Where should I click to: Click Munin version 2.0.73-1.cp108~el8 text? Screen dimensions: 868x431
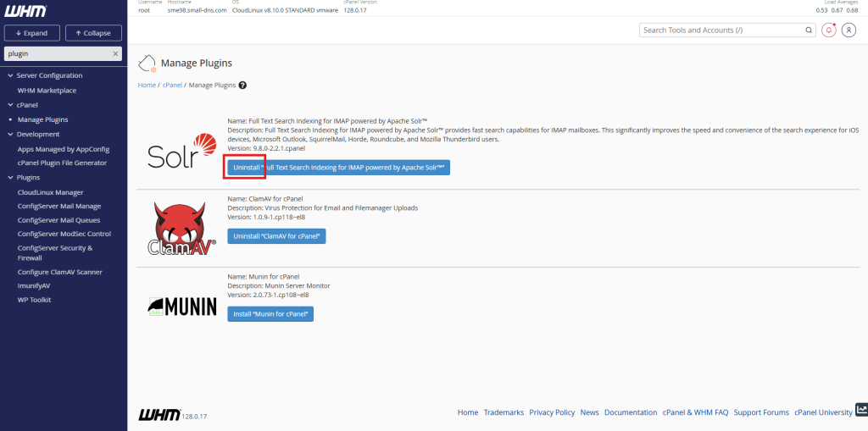269,295
